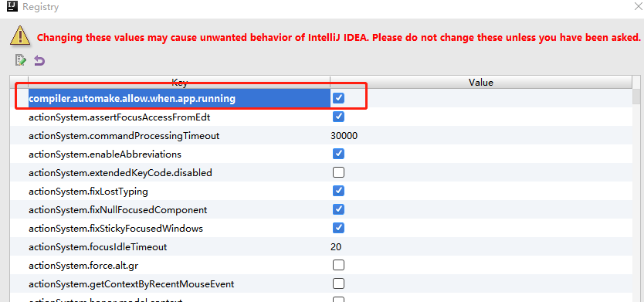Select the actionSystem.getContextByRecentMouseEvent key
644x302 pixels.
(131, 284)
